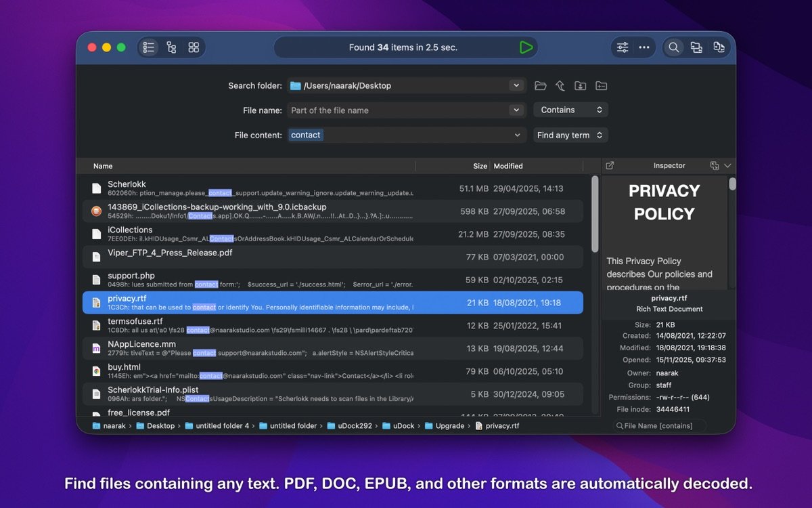
Task: Switch to grid icon view in the toolbar
Action: tap(194, 47)
